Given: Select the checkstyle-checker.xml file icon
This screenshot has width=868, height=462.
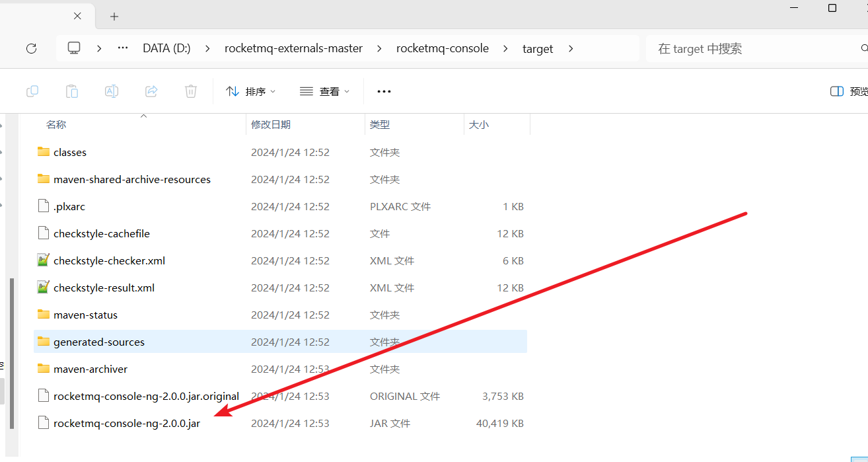Looking at the screenshot, I should (x=44, y=260).
